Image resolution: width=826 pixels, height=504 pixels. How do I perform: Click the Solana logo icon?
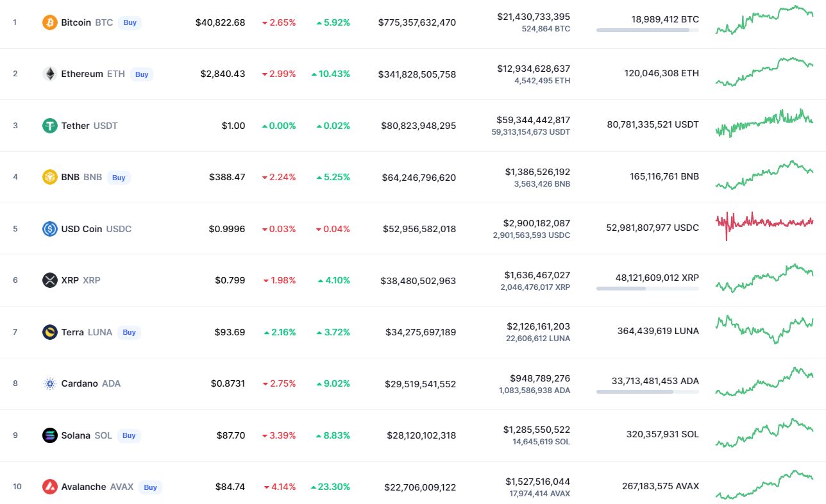49,435
